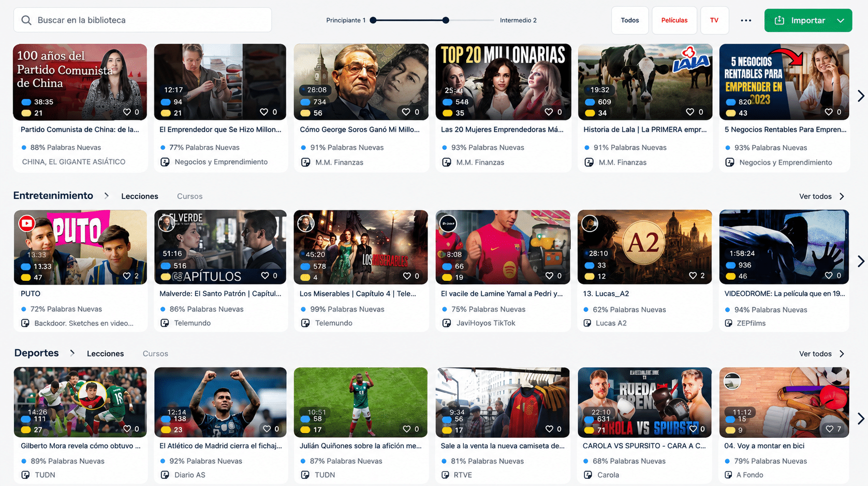868x486 pixels.
Task: Expand the Entretenimiento category chevron
Action: pos(106,196)
